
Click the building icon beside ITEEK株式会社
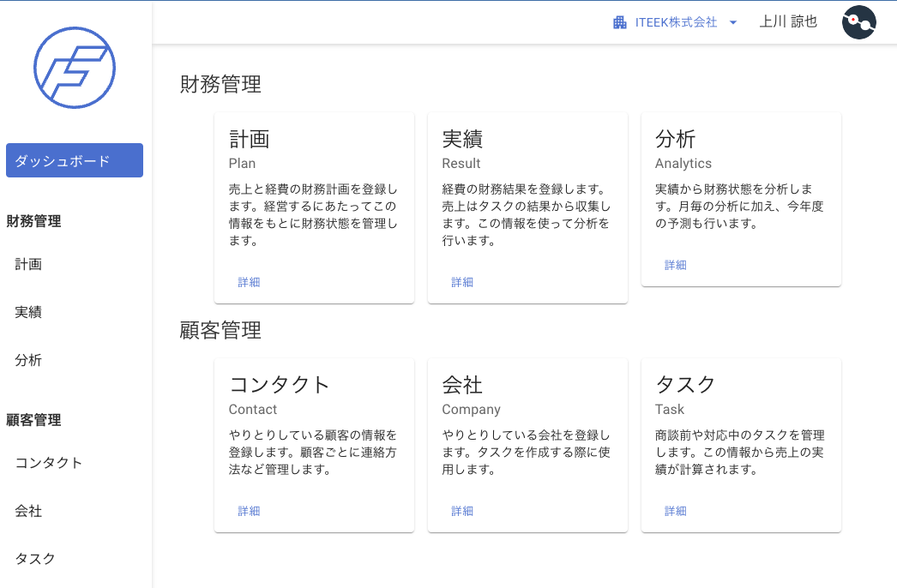[619, 22]
